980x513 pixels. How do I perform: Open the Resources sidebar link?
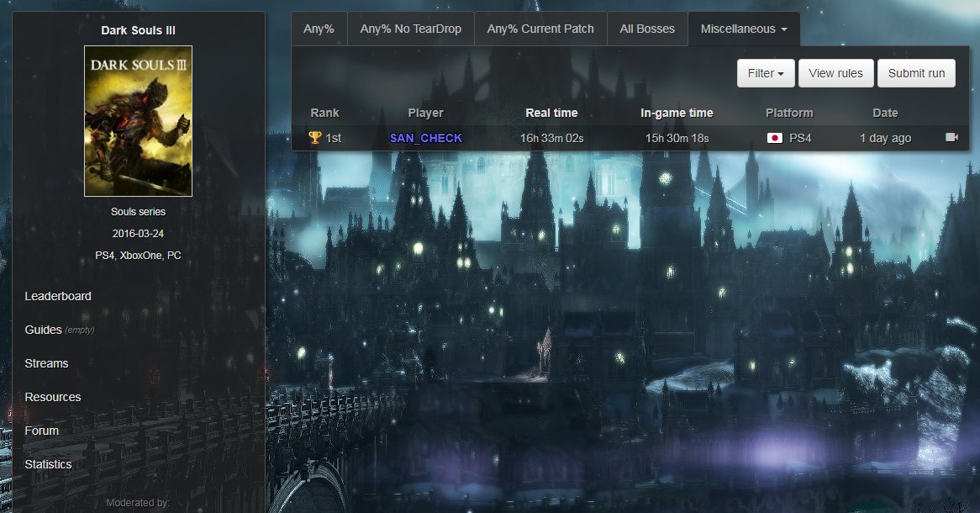(x=52, y=397)
